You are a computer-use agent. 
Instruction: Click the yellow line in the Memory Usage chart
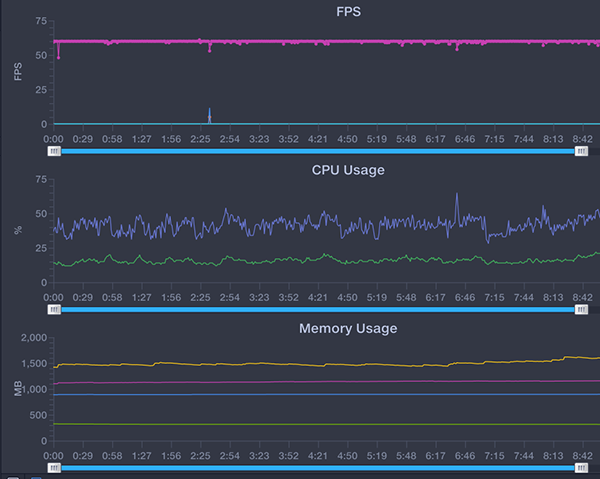[300, 365]
